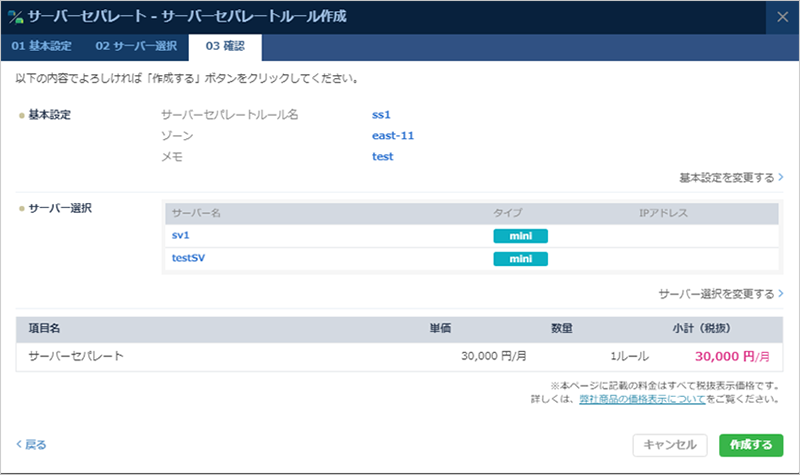Click the ss1 rule name value
The image size is (800, 475).
[381, 114]
